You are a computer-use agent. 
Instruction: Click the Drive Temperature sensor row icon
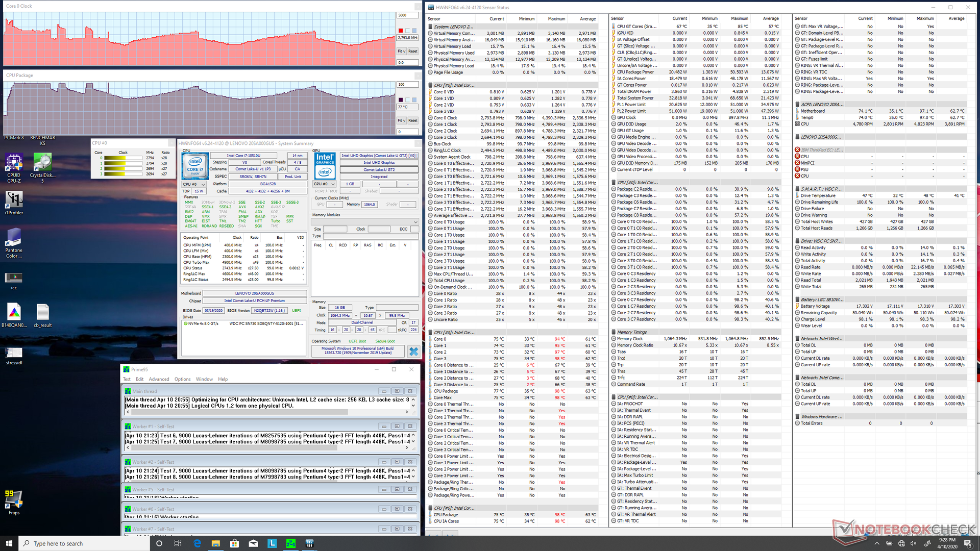tap(797, 195)
